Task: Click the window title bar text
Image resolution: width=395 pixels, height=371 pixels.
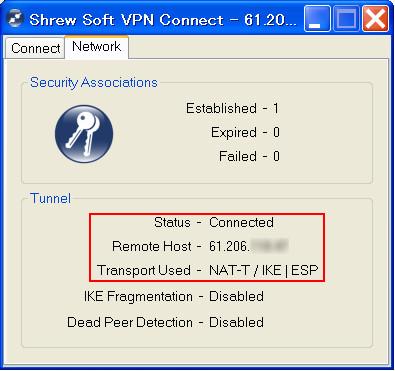Action: pos(163,20)
